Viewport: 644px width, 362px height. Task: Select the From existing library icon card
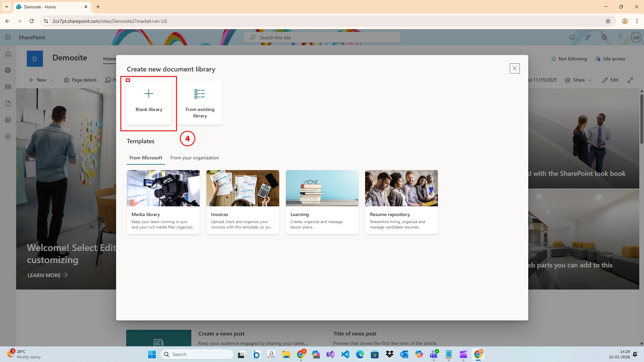[x=200, y=103]
